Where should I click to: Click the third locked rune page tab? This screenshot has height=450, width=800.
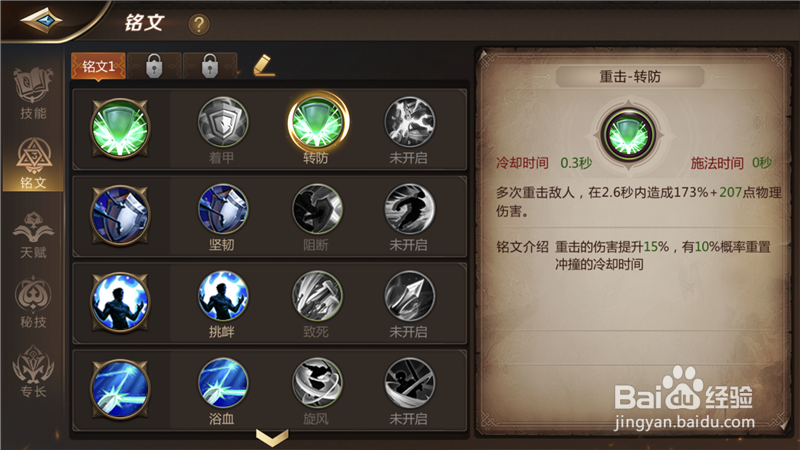point(210,66)
